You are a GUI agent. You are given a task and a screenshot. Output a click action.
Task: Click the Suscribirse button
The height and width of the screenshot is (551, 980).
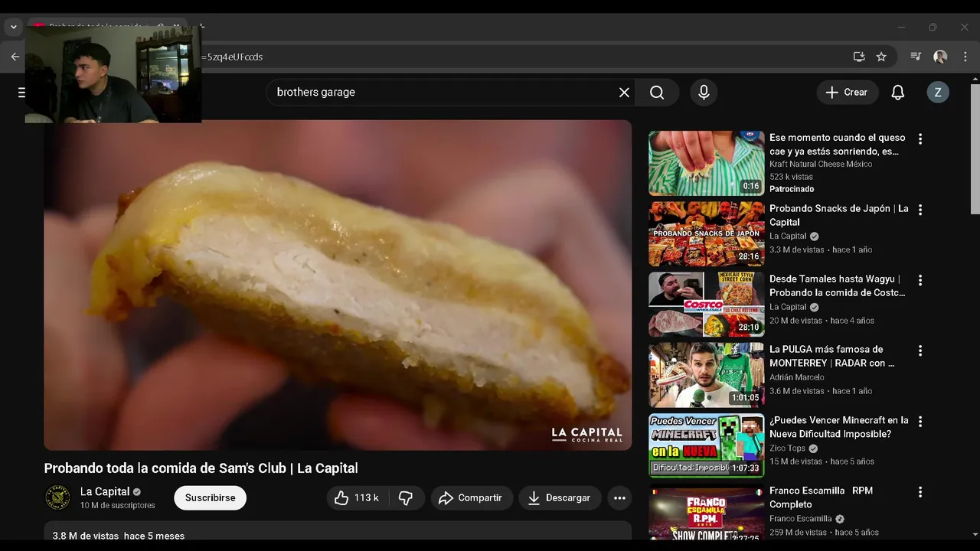(210, 498)
